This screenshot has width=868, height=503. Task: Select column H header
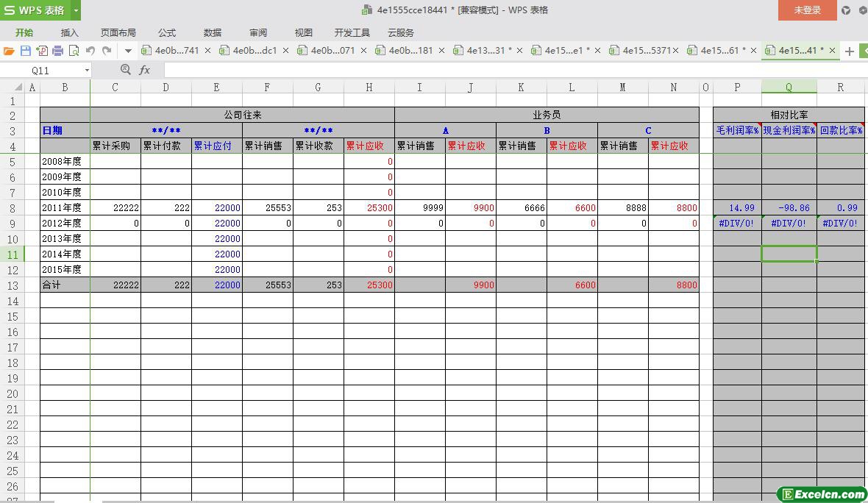pyautogui.click(x=369, y=87)
